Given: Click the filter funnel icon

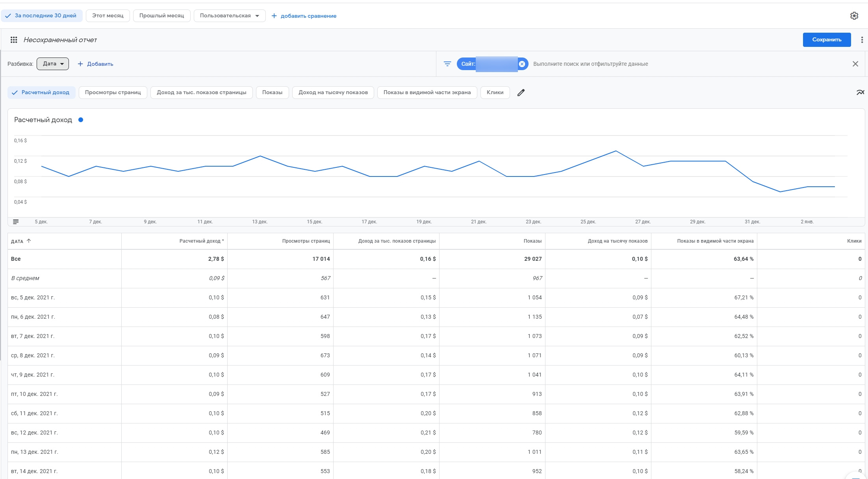Looking at the screenshot, I should pyautogui.click(x=447, y=64).
